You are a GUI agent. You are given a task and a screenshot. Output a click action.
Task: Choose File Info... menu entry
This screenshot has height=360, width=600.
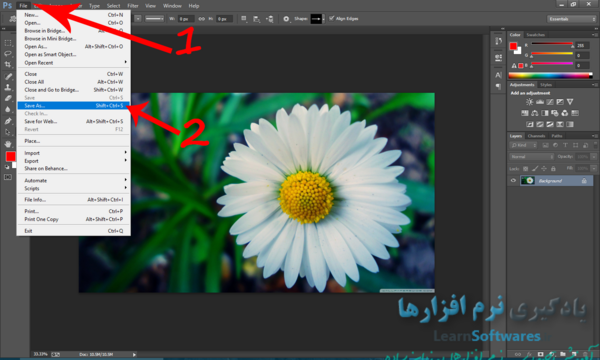[73, 200]
